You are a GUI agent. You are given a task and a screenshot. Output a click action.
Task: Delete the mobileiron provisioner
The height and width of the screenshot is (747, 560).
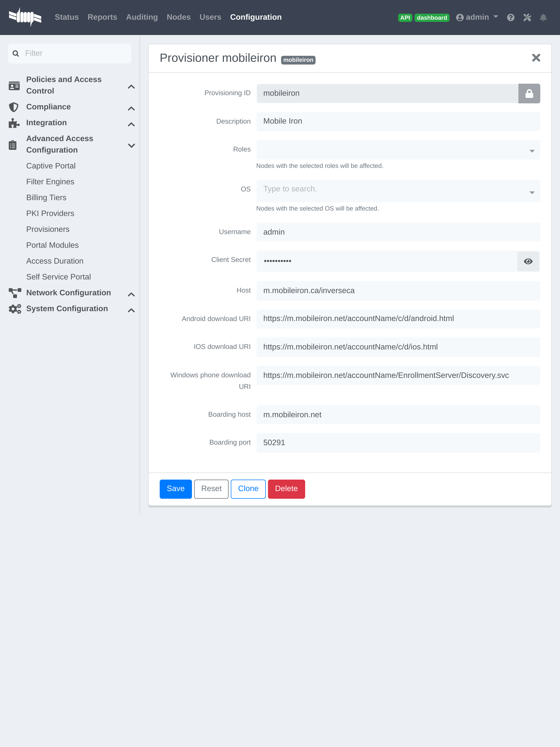(286, 489)
